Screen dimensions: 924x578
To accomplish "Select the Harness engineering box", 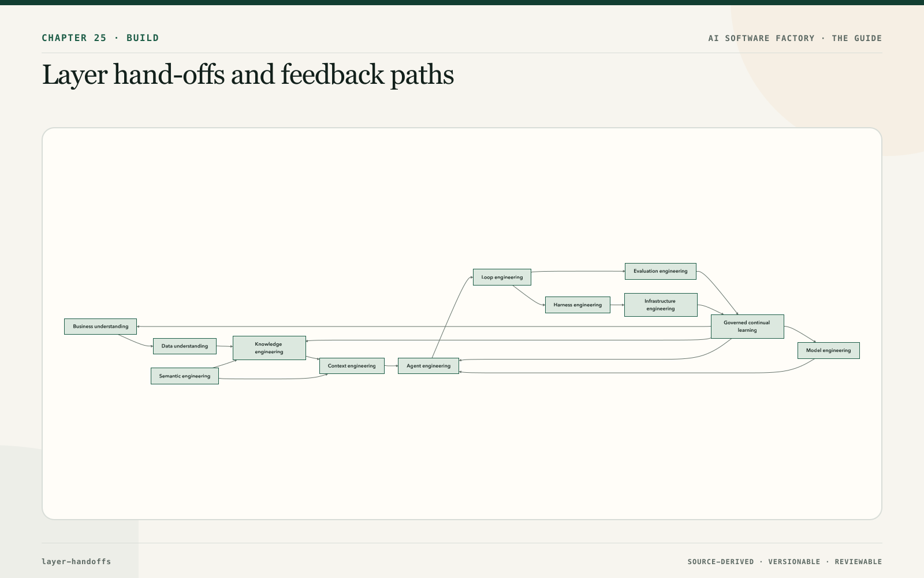I will 577,305.
